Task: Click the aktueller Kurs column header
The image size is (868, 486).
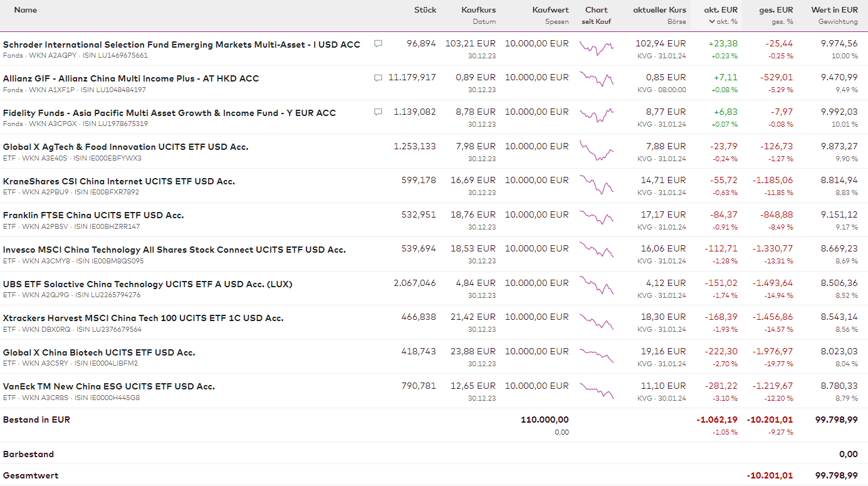Action: pyautogui.click(x=659, y=10)
